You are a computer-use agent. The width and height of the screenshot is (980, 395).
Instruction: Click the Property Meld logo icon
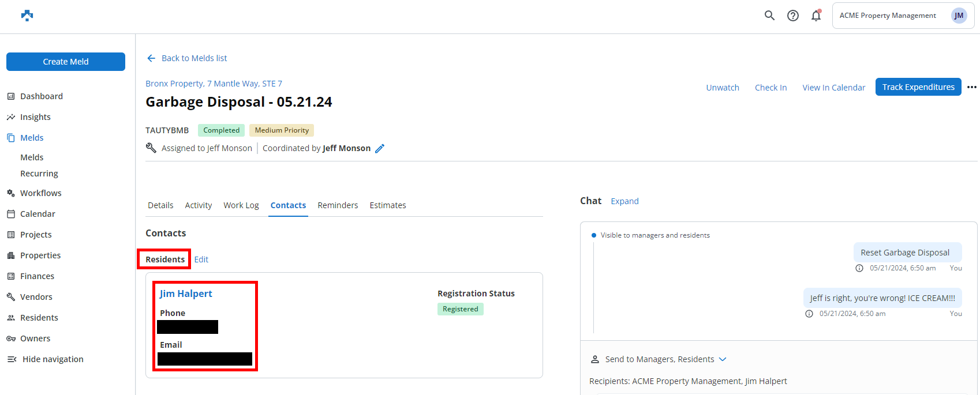point(27,16)
